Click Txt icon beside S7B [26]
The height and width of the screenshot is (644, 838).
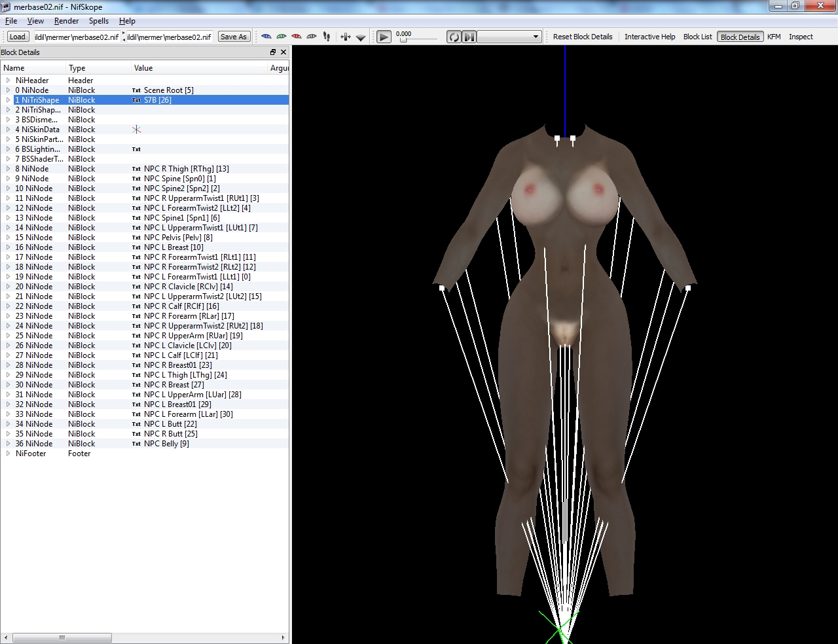coord(136,100)
